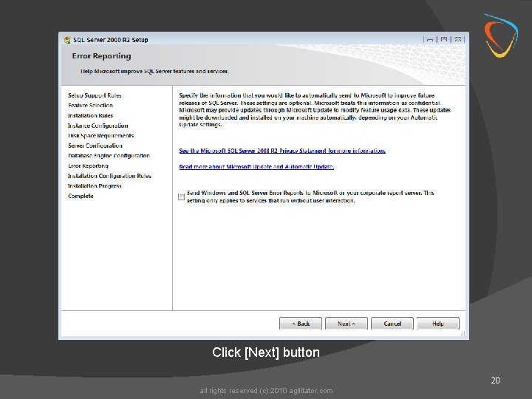Enable sending error reports to Microsoft checkbox
This screenshot has height=399, width=532.
181,197
